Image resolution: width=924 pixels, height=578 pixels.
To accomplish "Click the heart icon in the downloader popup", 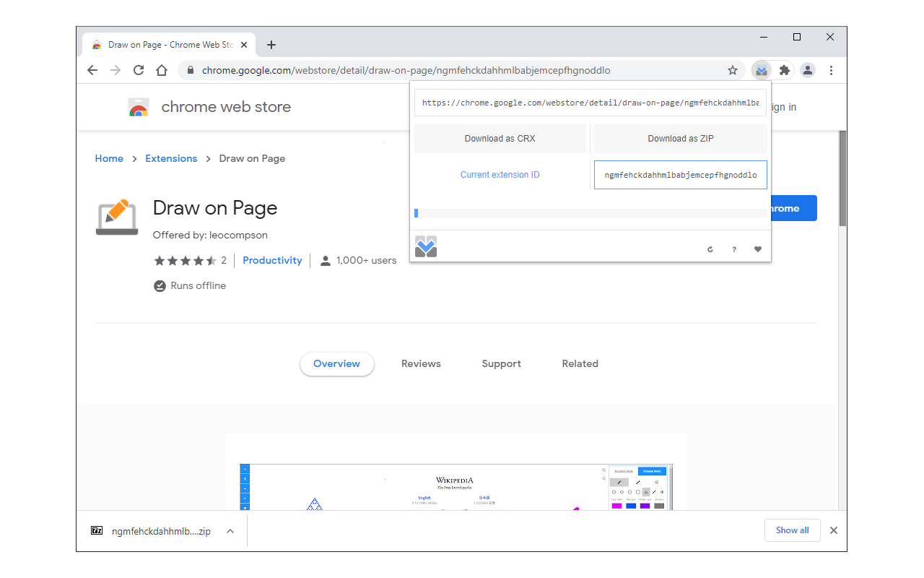I will tap(757, 249).
